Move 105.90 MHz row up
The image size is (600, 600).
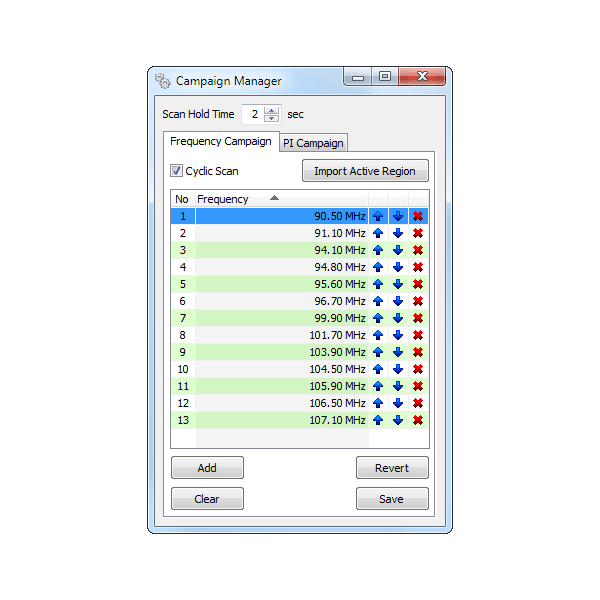coord(378,386)
